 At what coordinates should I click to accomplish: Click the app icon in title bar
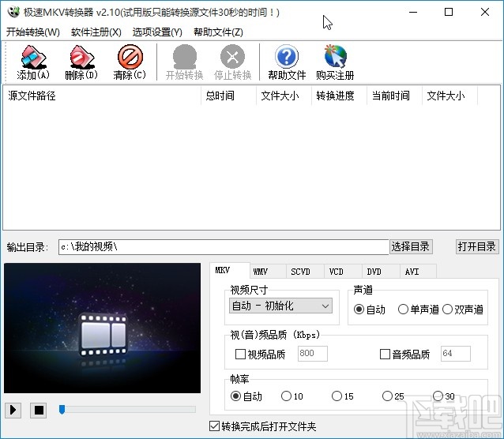coord(13,12)
